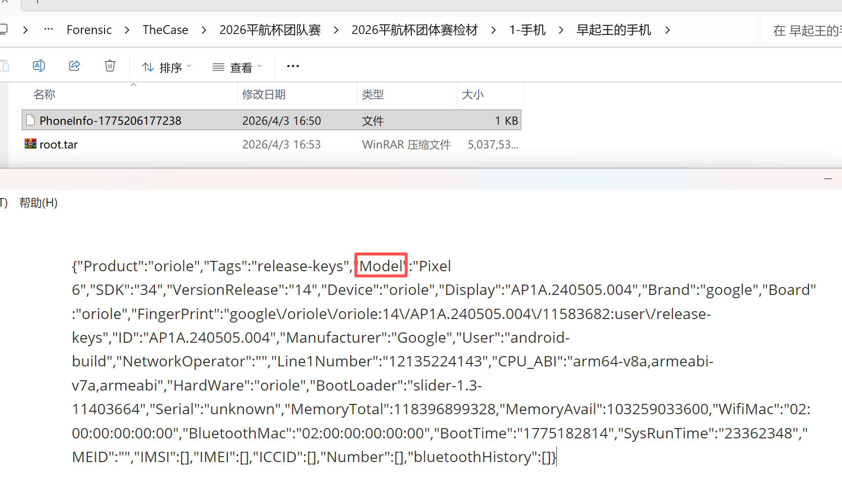Jump to the 2026平航杯团体赛检材 breadcrumb folder

(x=414, y=30)
